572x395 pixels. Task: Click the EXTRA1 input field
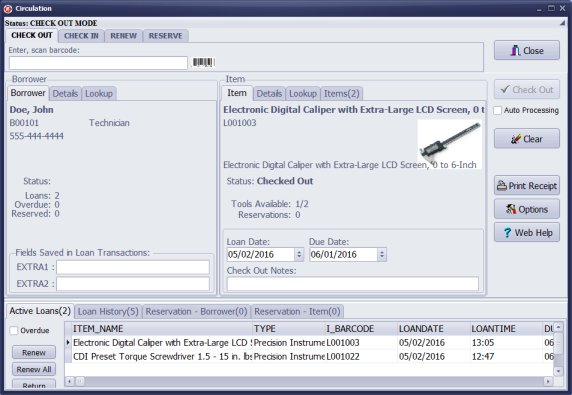click(133, 267)
